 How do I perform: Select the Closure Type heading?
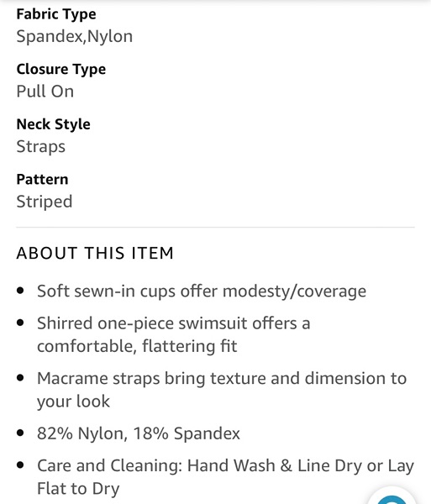coord(61,69)
